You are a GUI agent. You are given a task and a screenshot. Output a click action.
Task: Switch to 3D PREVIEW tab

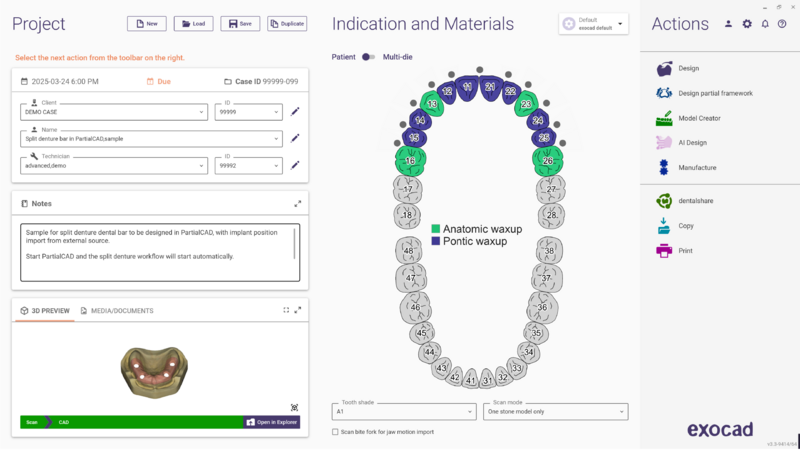[45, 311]
